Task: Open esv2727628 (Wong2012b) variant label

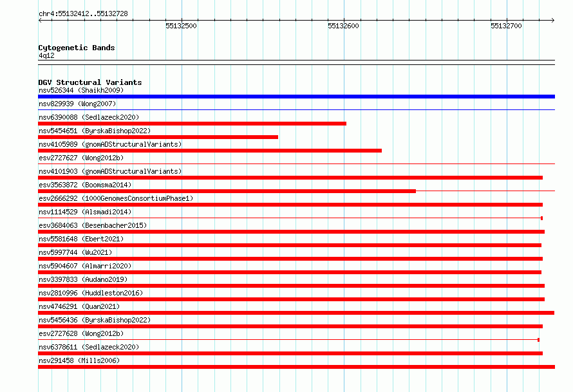Action: [81, 333]
